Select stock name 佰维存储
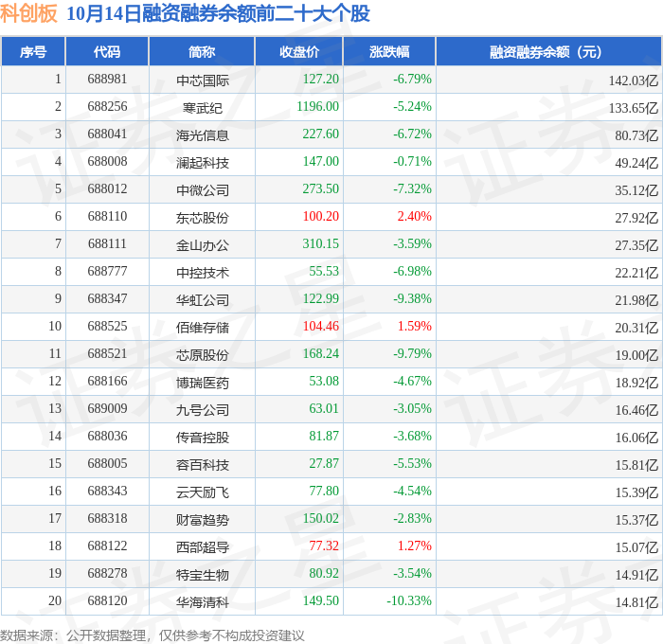This screenshot has height=644, width=663. pos(203,328)
